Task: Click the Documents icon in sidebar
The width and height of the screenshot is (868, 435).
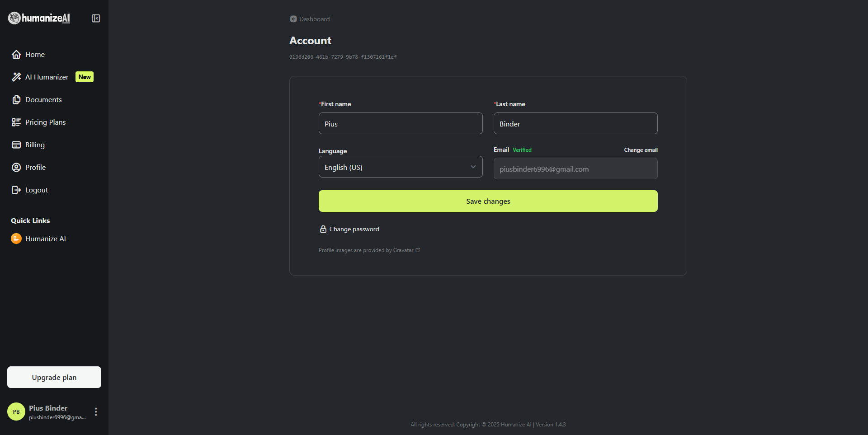Action: click(x=16, y=100)
